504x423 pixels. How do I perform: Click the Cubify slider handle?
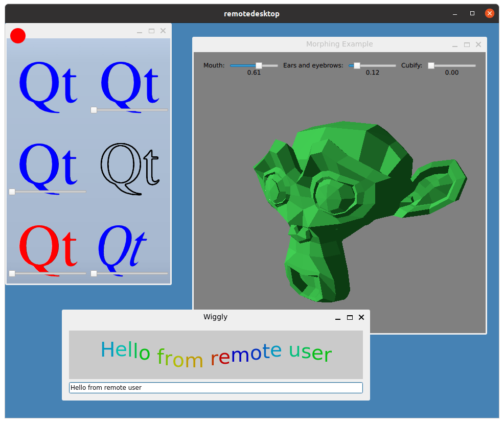point(430,65)
